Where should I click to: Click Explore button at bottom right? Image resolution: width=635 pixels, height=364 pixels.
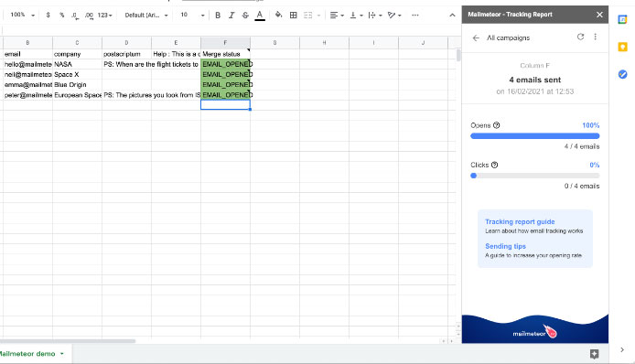(594, 354)
